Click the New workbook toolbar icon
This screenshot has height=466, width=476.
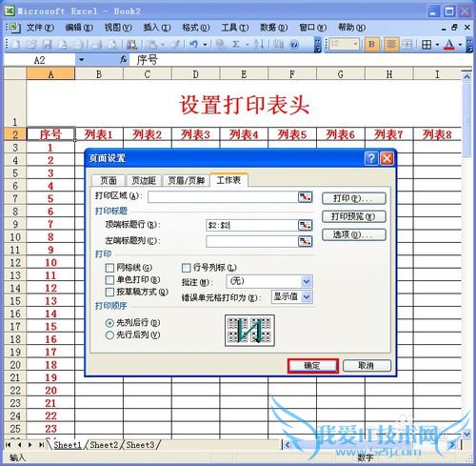pyautogui.click(x=15, y=45)
